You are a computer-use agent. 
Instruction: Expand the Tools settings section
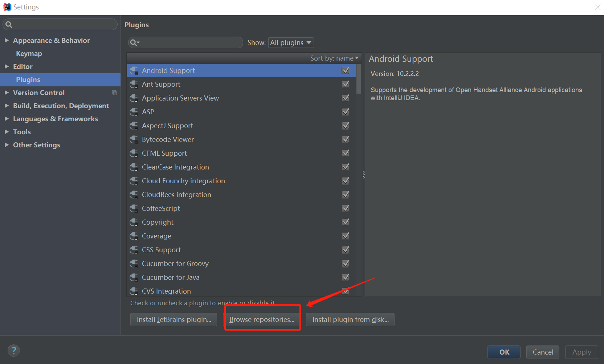pos(7,132)
